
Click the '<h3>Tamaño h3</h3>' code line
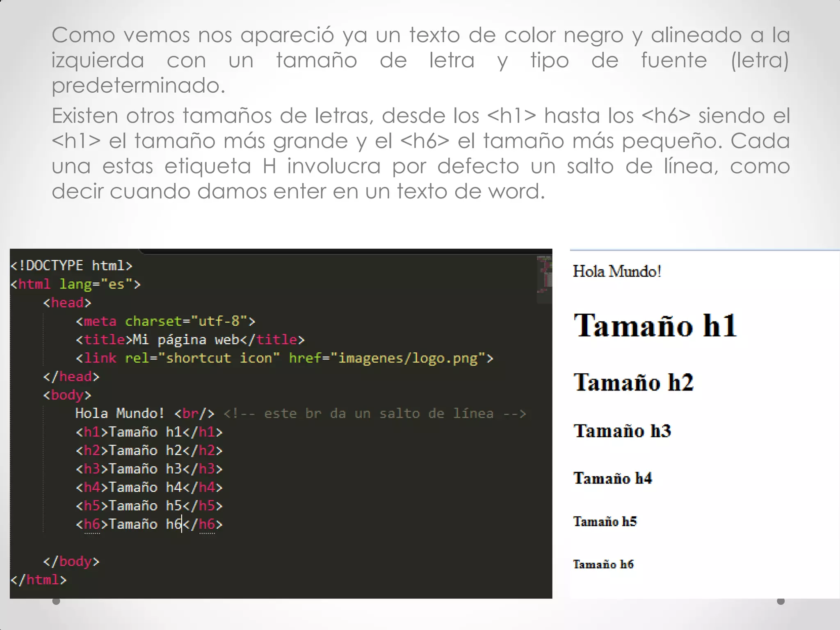point(149,469)
